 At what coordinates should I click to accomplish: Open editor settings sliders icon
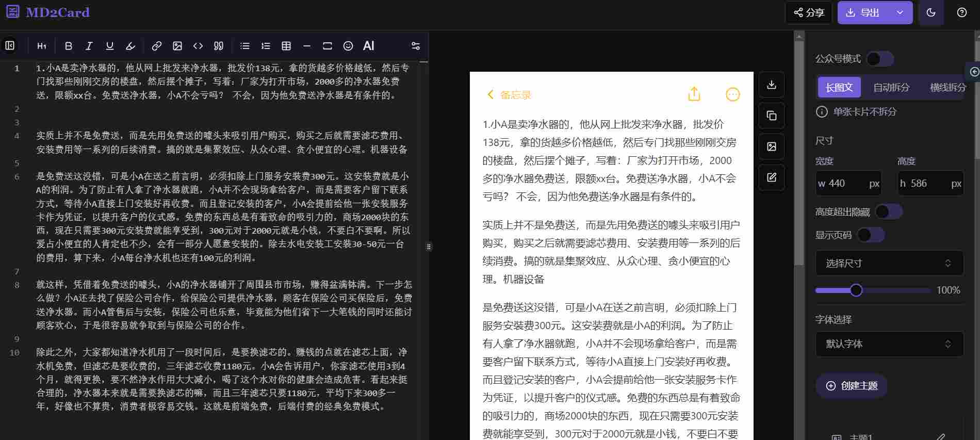pos(416,46)
